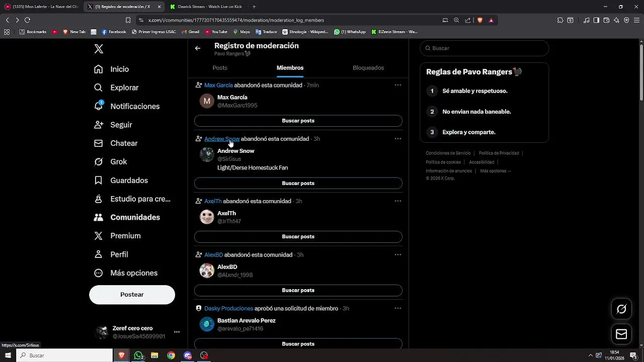Open more options for AxelTh entry
Screen dimensions: 644x362
pos(397,201)
